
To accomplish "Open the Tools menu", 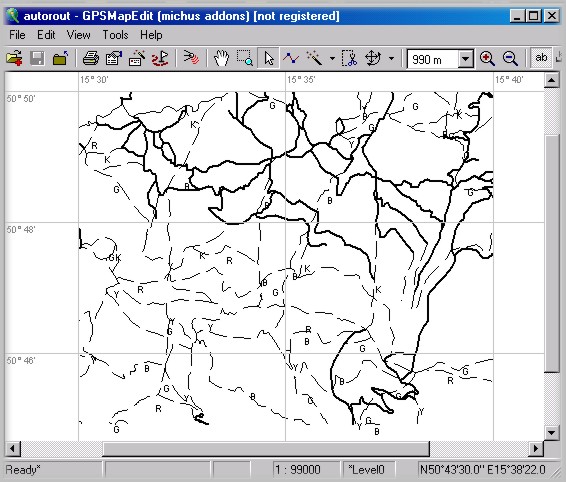I will [x=116, y=35].
